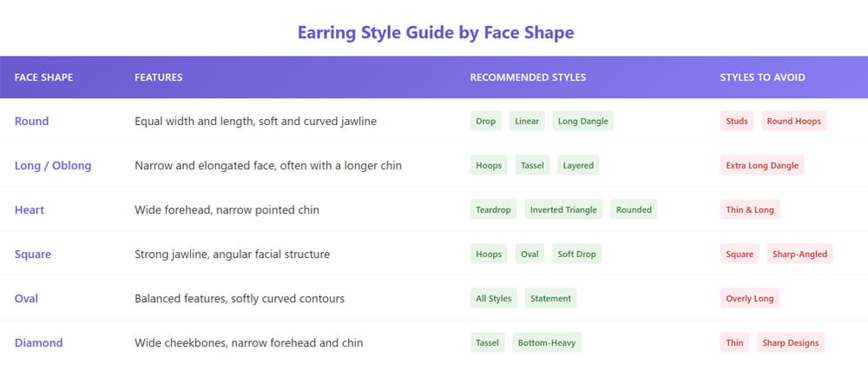Click the Round Hoops red tag
The image size is (868, 391).
tap(793, 121)
